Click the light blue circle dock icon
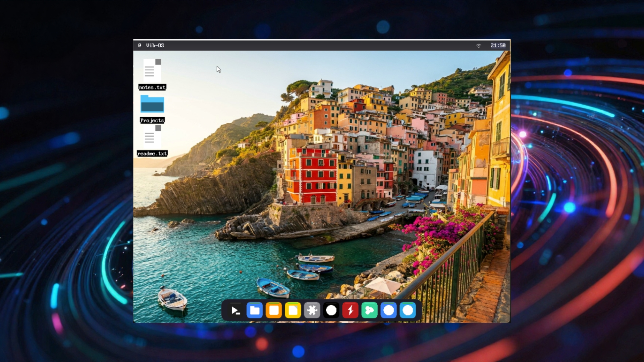Screen dimensions: 644x362 tap(408, 310)
